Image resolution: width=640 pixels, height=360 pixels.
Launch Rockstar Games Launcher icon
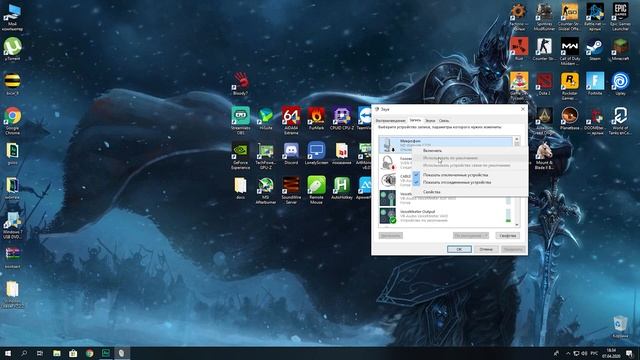[569, 86]
